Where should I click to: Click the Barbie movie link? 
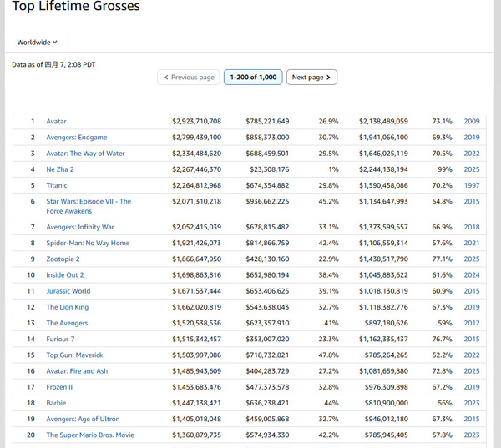(x=57, y=403)
